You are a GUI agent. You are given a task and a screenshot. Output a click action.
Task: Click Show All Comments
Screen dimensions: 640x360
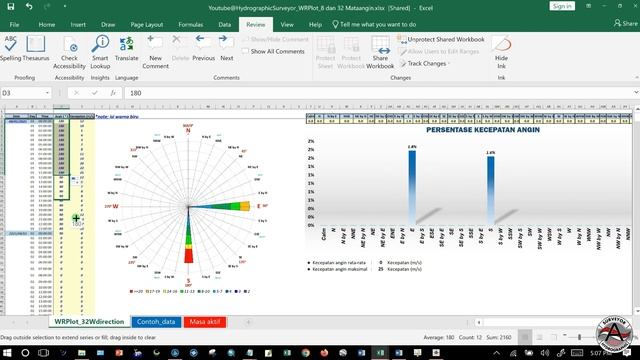(273, 51)
